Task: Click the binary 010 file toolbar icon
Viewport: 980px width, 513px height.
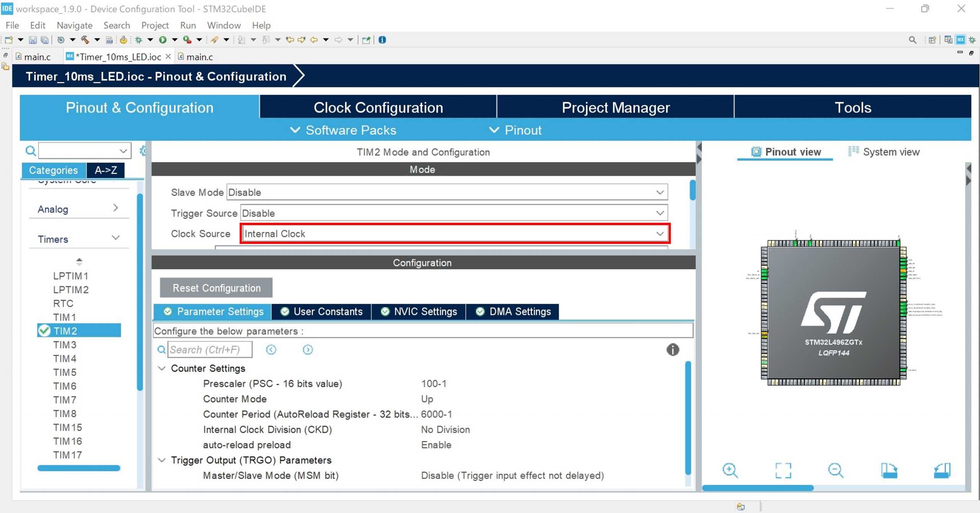Action: pyautogui.click(x=109, y=40)
